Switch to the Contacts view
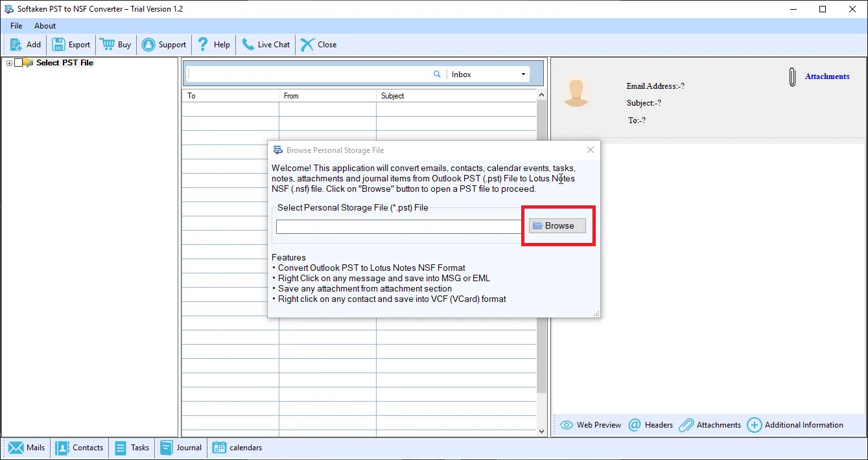868x460 pixels. pos(80,448)
